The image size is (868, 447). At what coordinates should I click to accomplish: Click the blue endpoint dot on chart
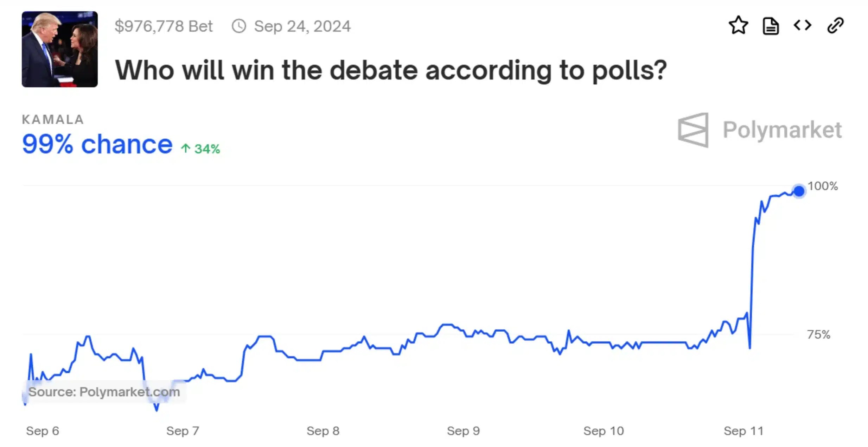coord(799,191)
